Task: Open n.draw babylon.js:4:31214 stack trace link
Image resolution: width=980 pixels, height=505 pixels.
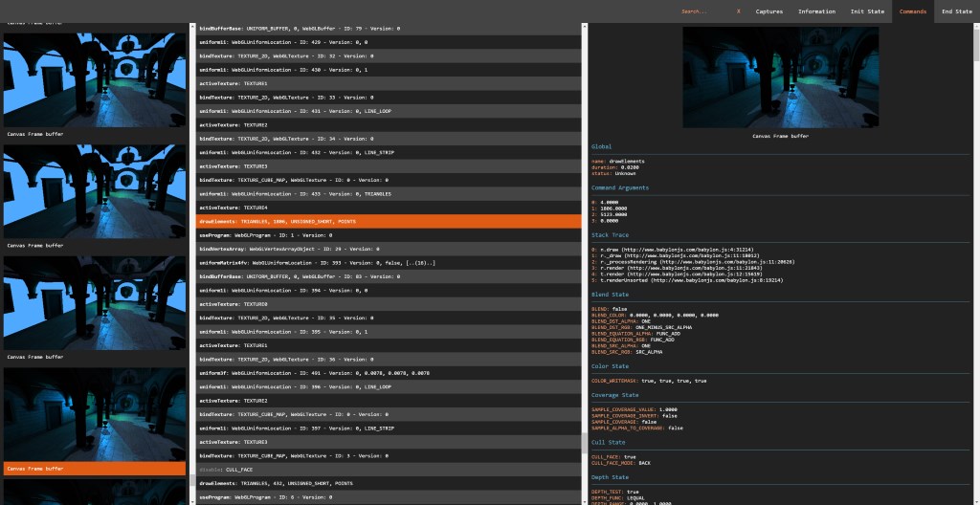Action: pos(672,250)
